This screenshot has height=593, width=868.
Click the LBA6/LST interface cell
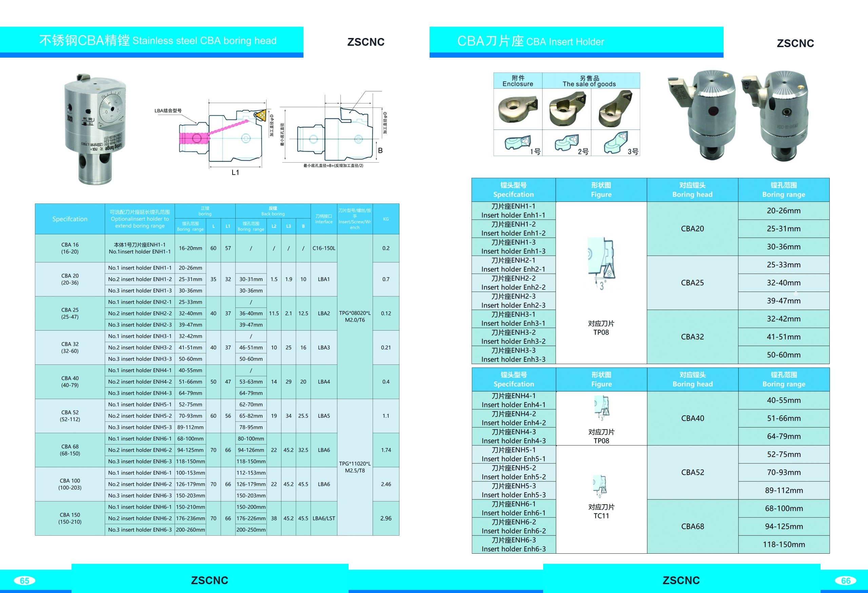(324, 518)
